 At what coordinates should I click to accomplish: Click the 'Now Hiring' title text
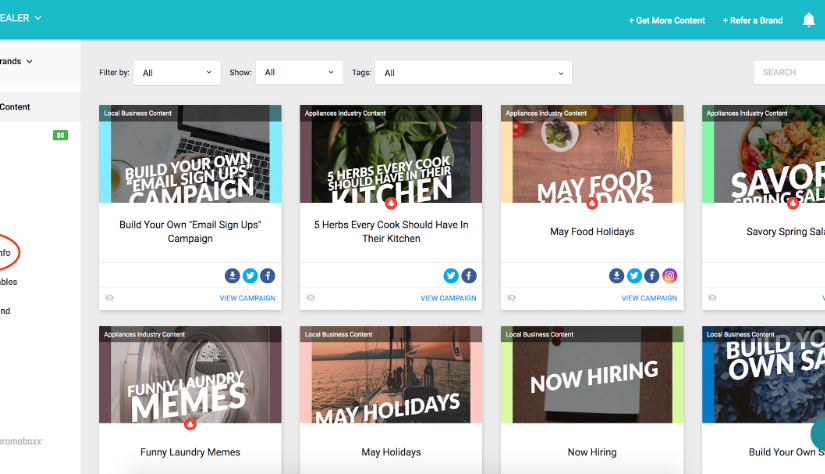592,452
